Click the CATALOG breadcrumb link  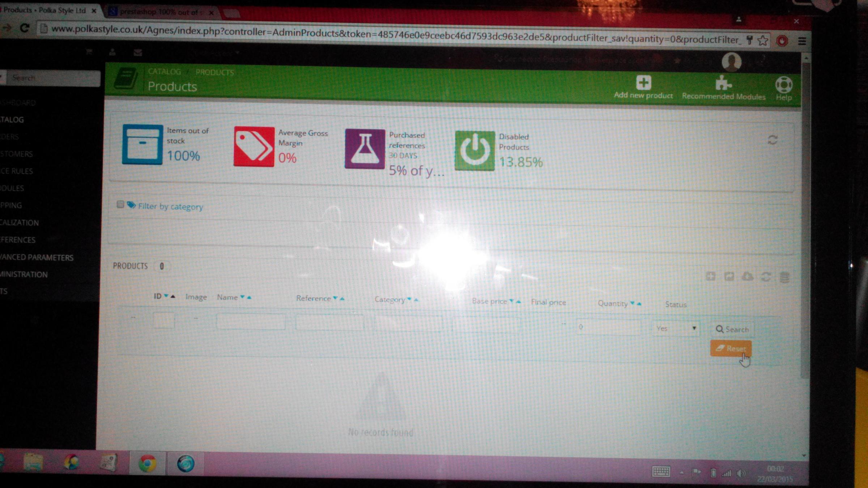[165, 72]
